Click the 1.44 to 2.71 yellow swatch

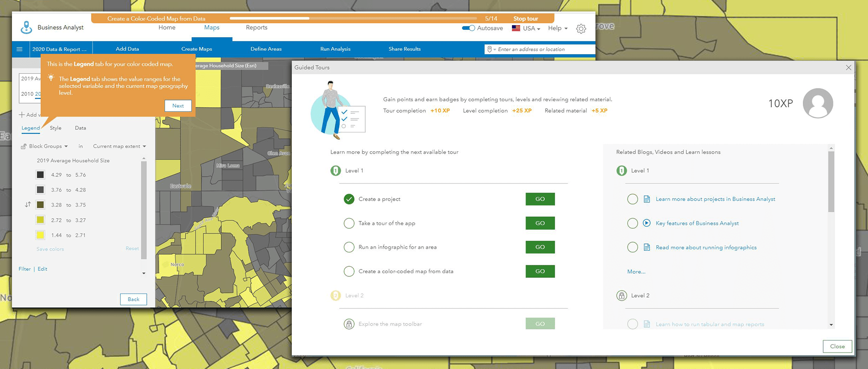(40, 235)
